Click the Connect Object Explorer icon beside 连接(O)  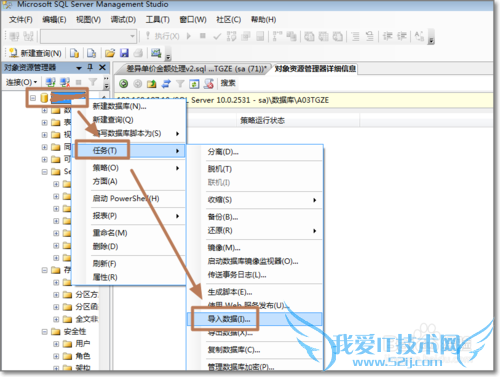click(50, 82)
